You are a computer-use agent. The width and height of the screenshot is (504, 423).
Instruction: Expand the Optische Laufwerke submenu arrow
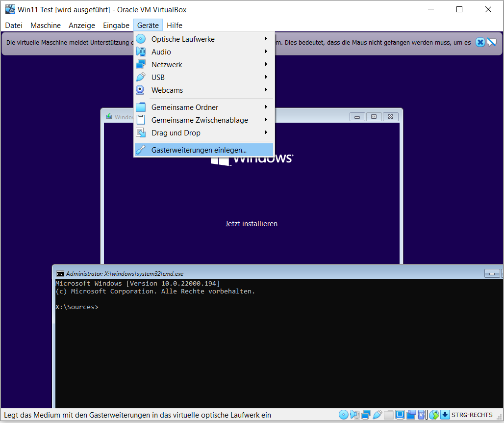(x=266, y=39)
